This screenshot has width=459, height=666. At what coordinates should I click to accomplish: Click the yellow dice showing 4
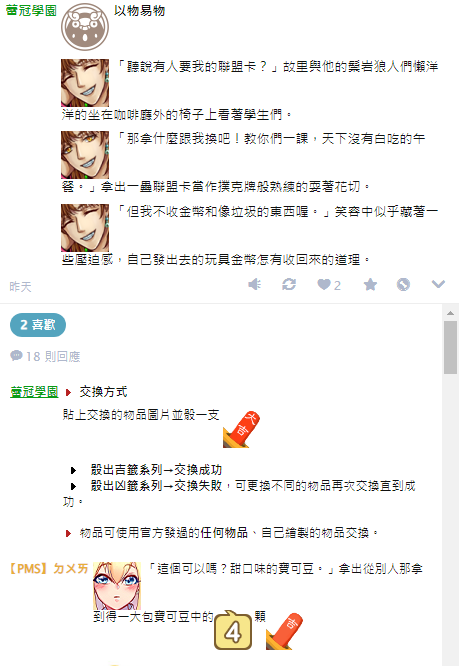pos(233,630)
